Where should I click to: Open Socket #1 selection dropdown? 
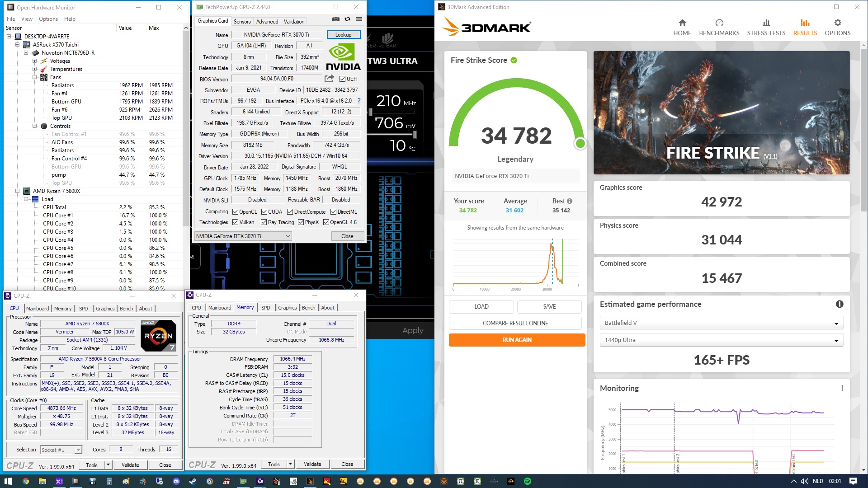(61, 450)
